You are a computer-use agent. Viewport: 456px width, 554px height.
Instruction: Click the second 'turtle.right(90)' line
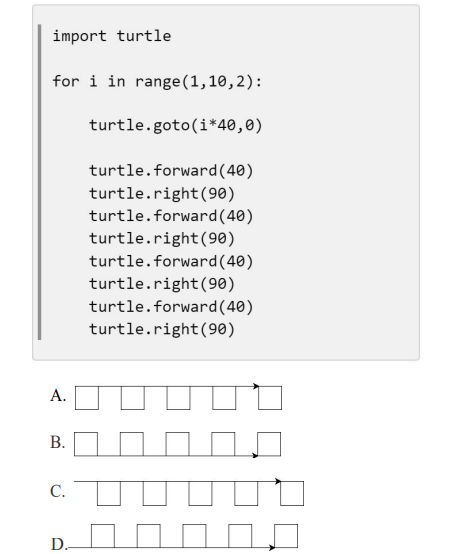pyautogui.click(x=162, y=238)
